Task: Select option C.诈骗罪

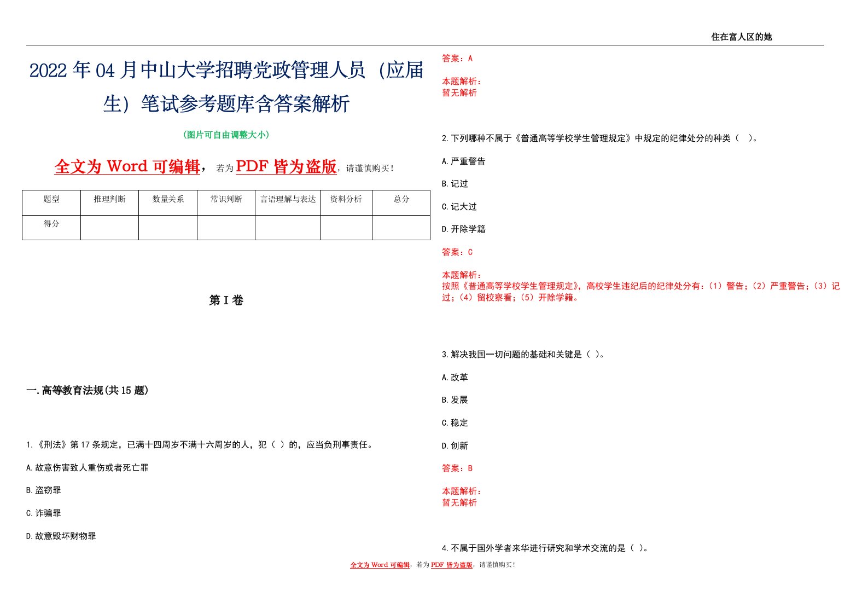Action: (43, 513)
